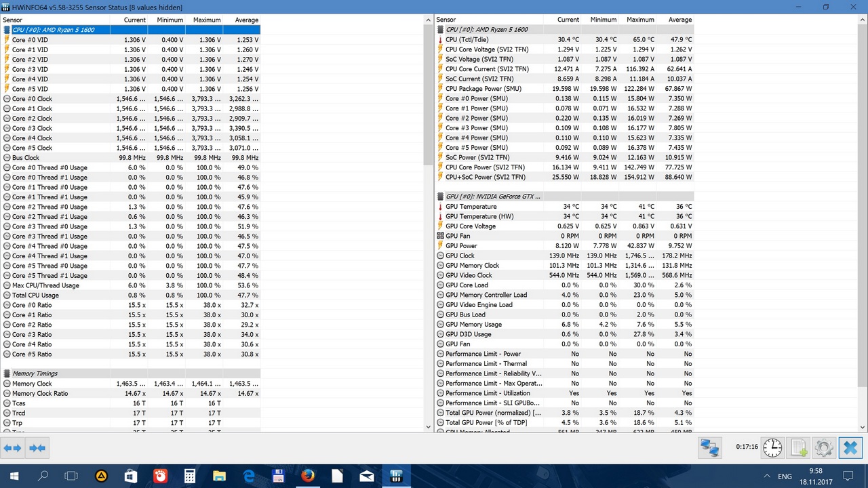The image size is (868, 488).
Task: Open Microsoft Store from the taskbar
Action: tap(131, 476)
